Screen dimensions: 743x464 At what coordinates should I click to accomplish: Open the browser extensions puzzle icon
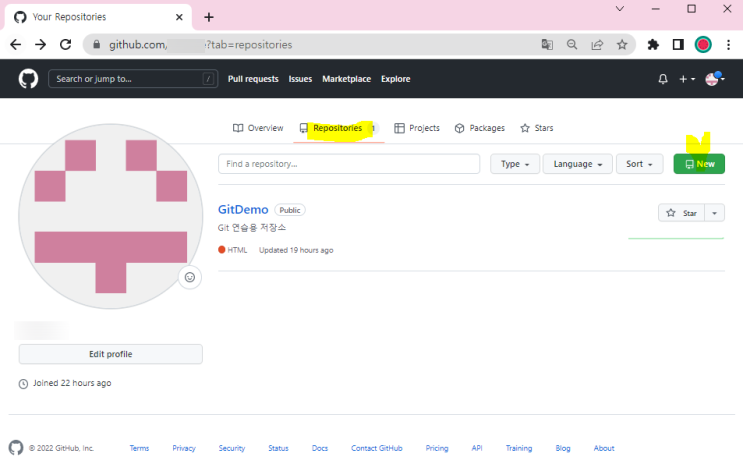pos(653,45)
